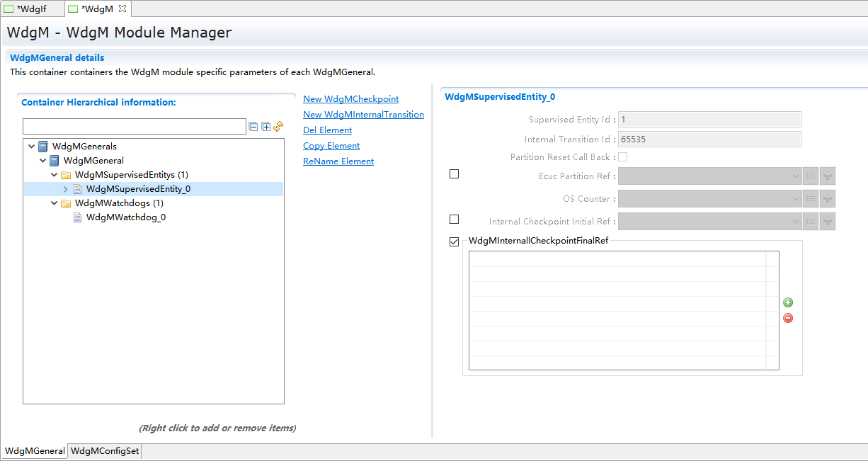Click the New WdgMCheckpoint link
Viewport: 868px width, 461px height.
(350, 99)
